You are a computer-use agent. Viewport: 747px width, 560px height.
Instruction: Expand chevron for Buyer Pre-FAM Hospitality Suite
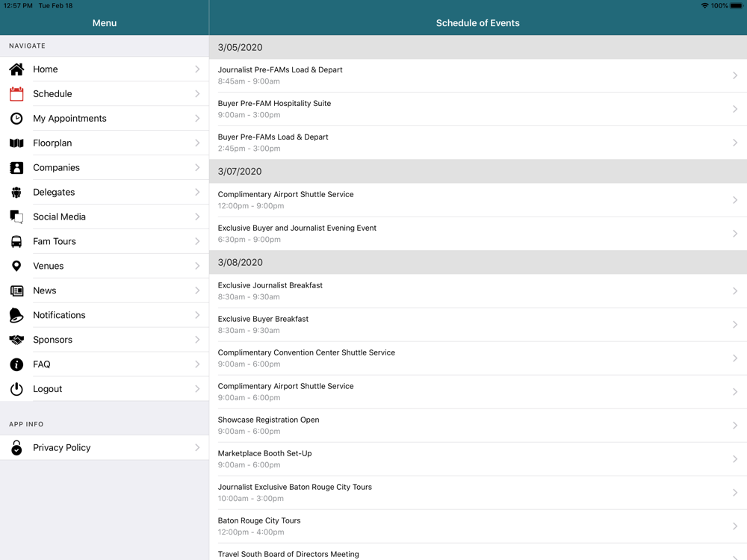click(x=735, y=109)
